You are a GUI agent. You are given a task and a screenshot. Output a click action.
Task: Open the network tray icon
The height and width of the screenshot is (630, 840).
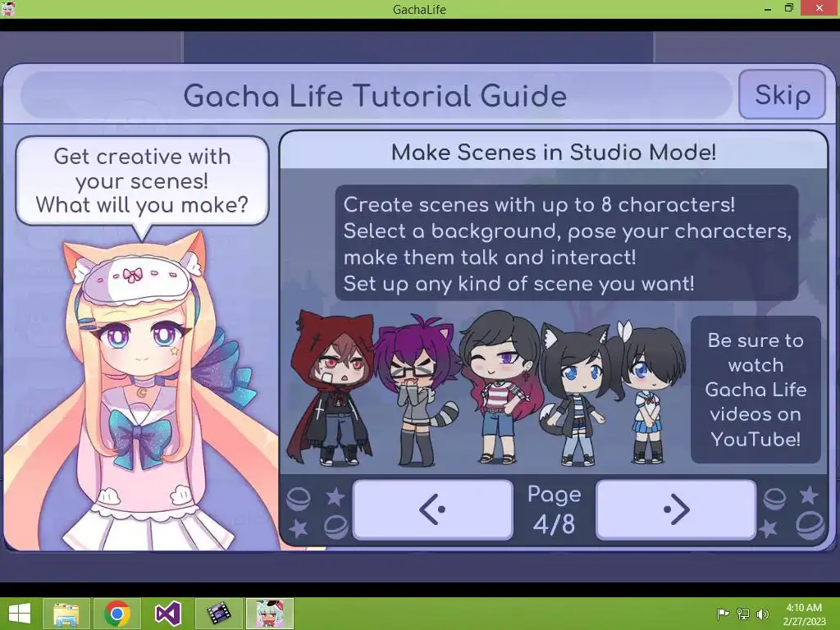coord(743,614)
